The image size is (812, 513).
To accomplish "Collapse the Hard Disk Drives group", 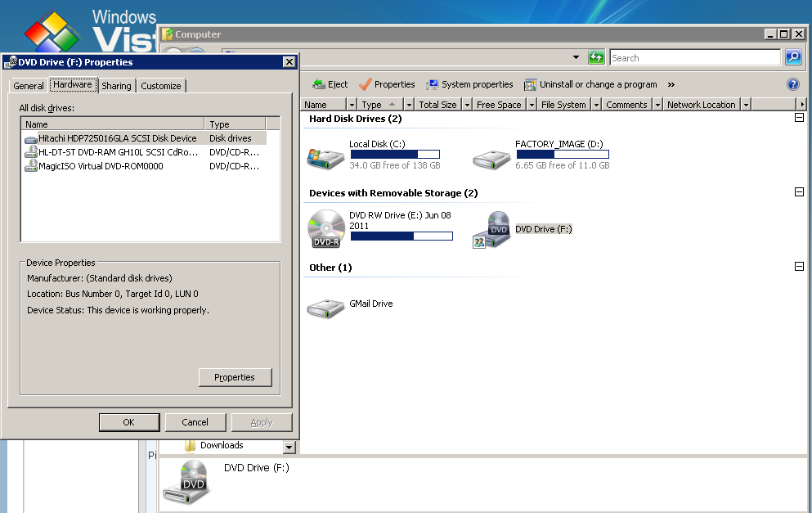I will click(799, 118).
